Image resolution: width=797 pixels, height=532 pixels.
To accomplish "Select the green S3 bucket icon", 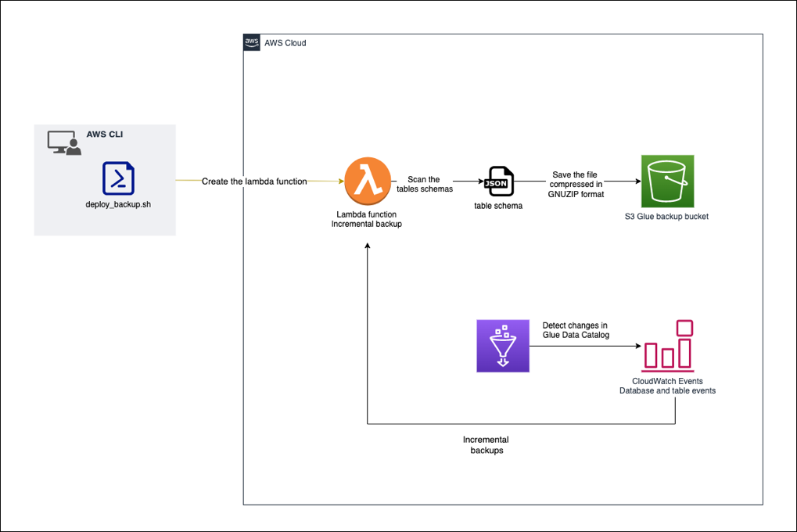I will (667, 181).
